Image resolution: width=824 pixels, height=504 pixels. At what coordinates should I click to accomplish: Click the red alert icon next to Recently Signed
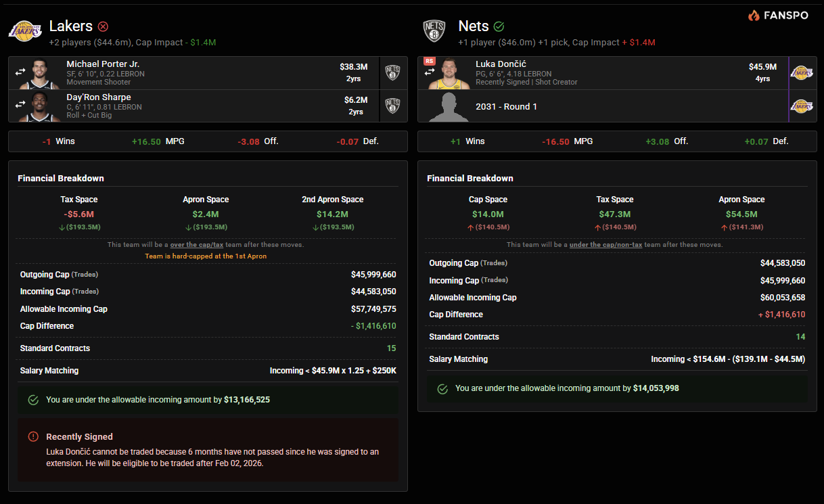33,436
